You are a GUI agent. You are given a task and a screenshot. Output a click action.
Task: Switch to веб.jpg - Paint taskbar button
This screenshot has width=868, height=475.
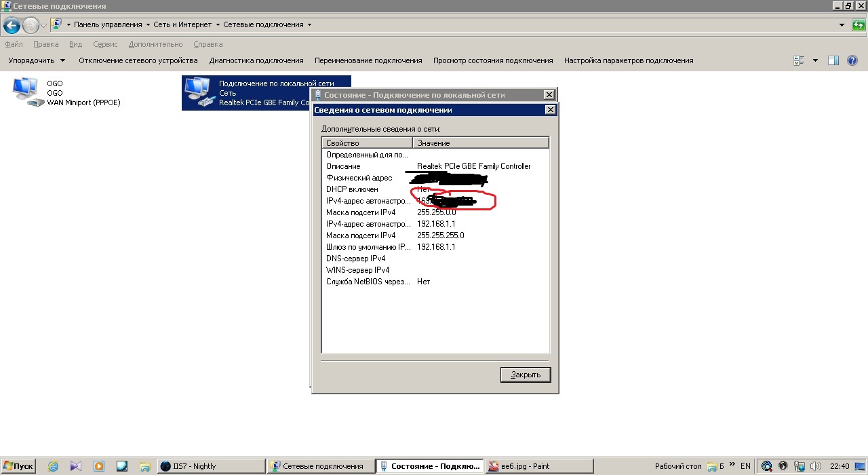[538, 466]
